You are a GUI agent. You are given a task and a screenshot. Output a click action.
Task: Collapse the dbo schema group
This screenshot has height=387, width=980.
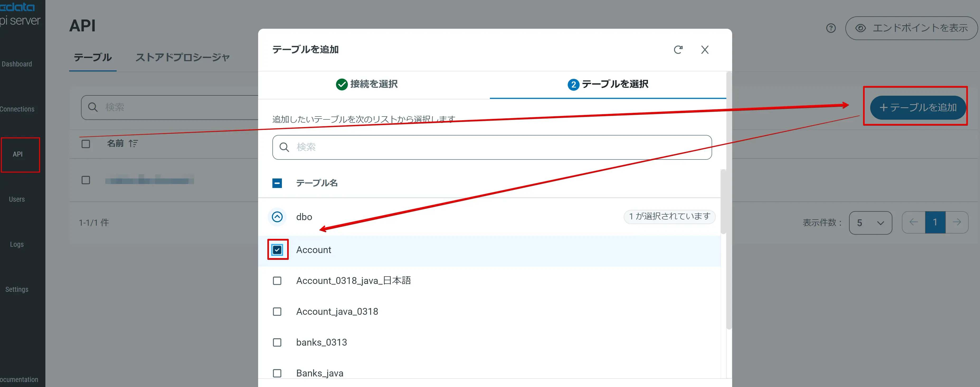[x=277, y=217]
